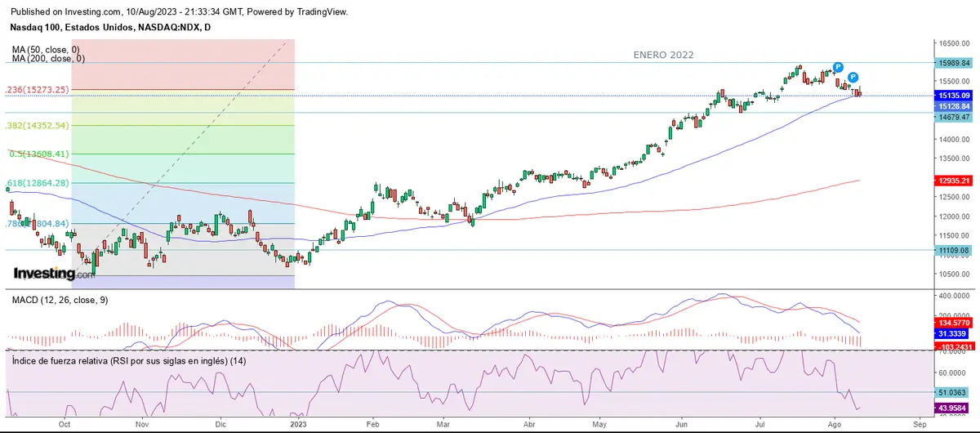Screen dimensions: 980x433
Task: Open the RSI (14) indicator title
Action: coord(129,360)
